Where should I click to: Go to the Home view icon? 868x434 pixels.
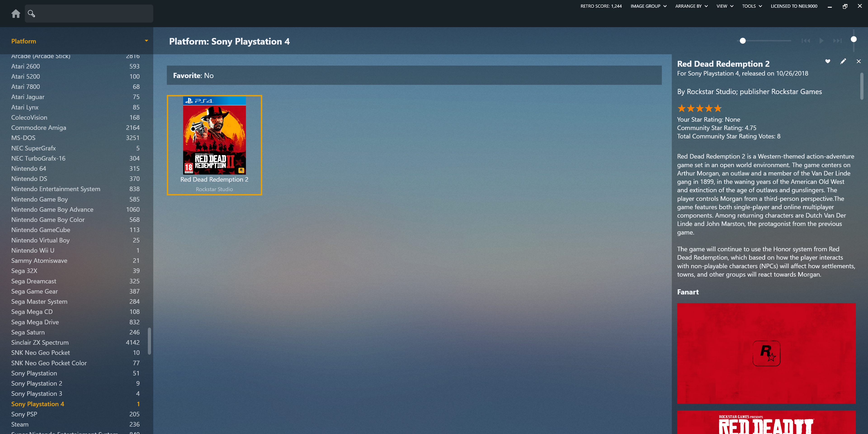16,14
